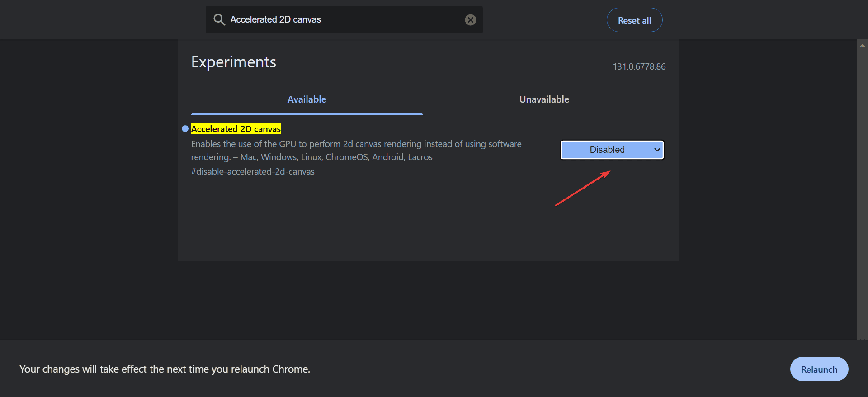Switch to the Available tab
The height and width of the screenshot is (397, 868).
point(307,99)
